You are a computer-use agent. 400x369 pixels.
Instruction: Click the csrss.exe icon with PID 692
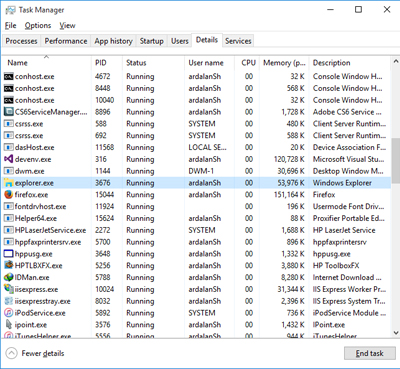(x=8, y=136)
